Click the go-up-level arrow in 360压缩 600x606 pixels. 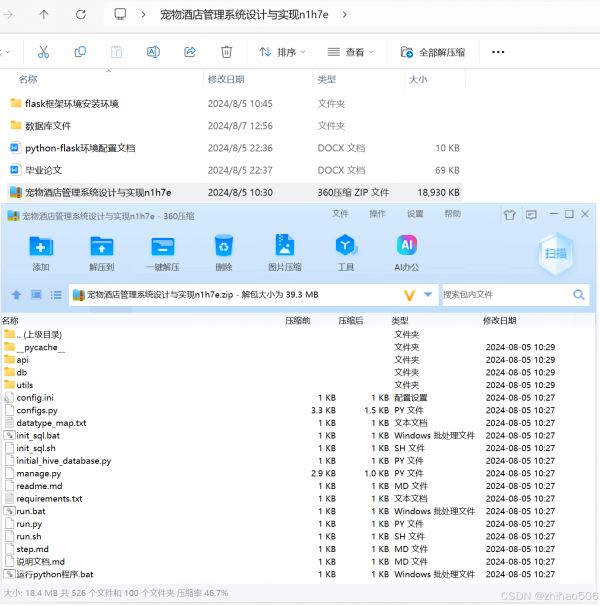[x=16, y=295]
